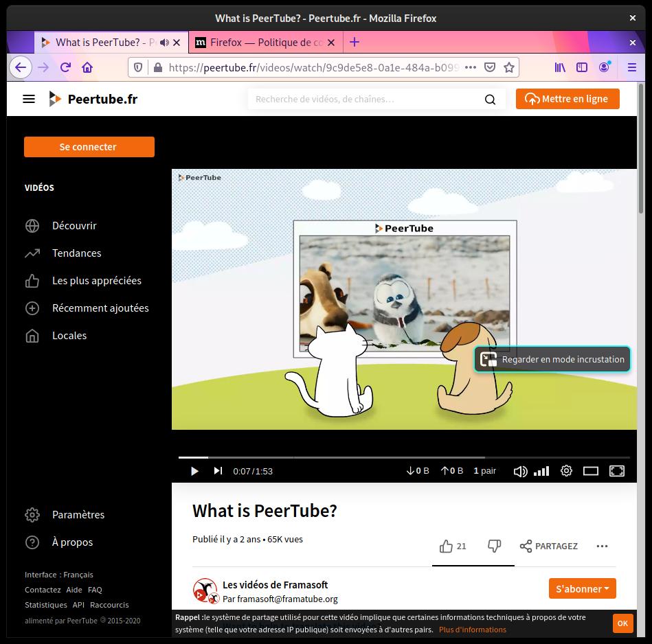Screen dimensions: 652x644
Task: Change the Interface : Français language
Action: [59, 575]
